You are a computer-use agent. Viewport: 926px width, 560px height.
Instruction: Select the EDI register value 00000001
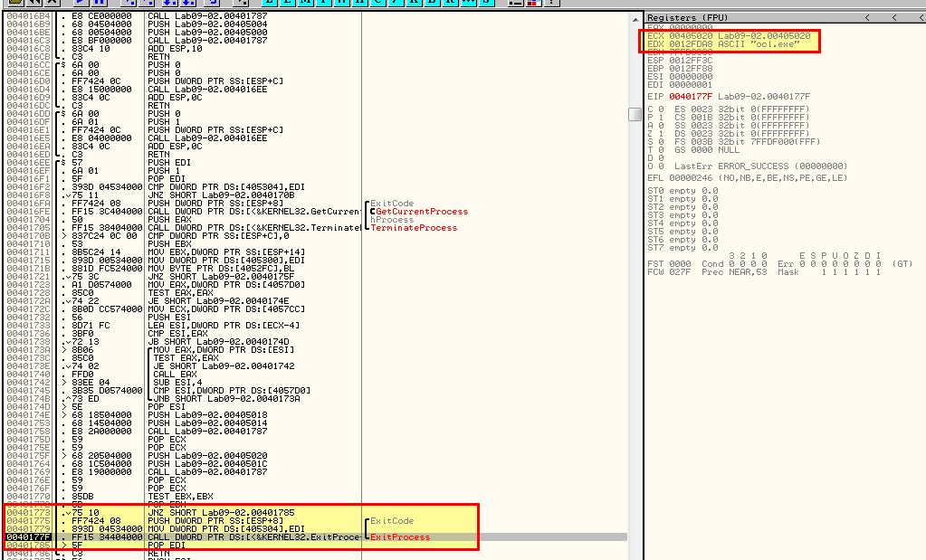[x=691, y=85]
